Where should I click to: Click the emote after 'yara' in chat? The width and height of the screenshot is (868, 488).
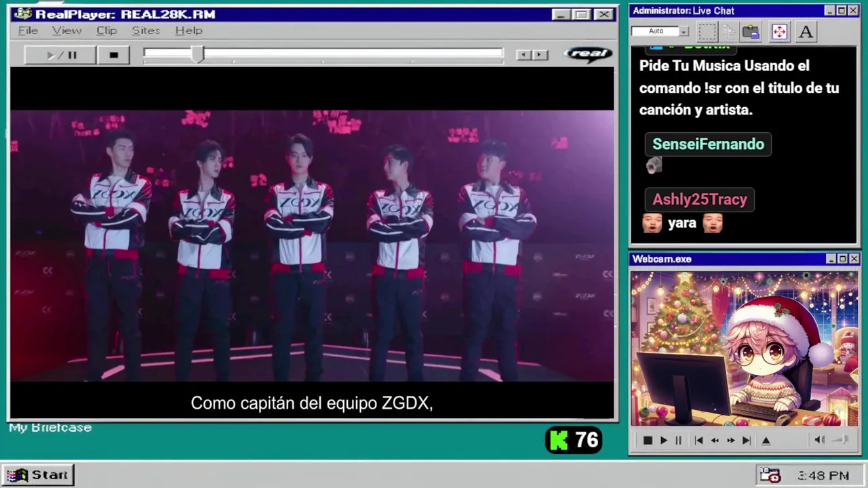point(713,223)
